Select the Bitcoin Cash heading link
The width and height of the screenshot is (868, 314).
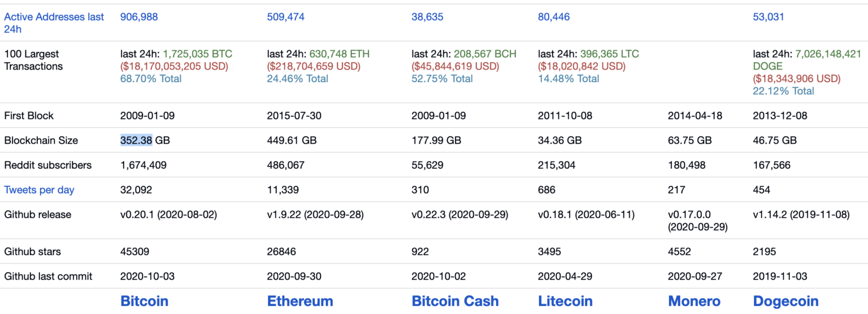pos(455,301)
